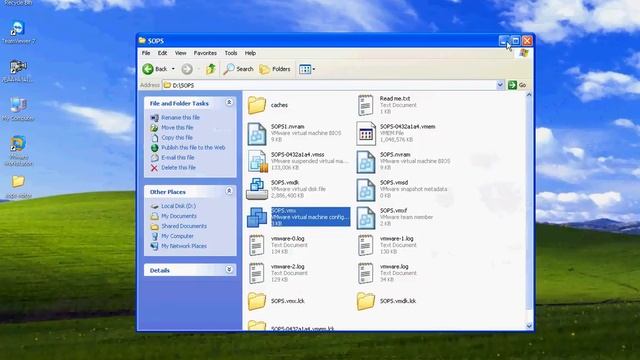Image resolution: width=640 pixels, height=360 pixels.
Task: Click the file list scroll down arrow
Action: click(x=529, y=326)
